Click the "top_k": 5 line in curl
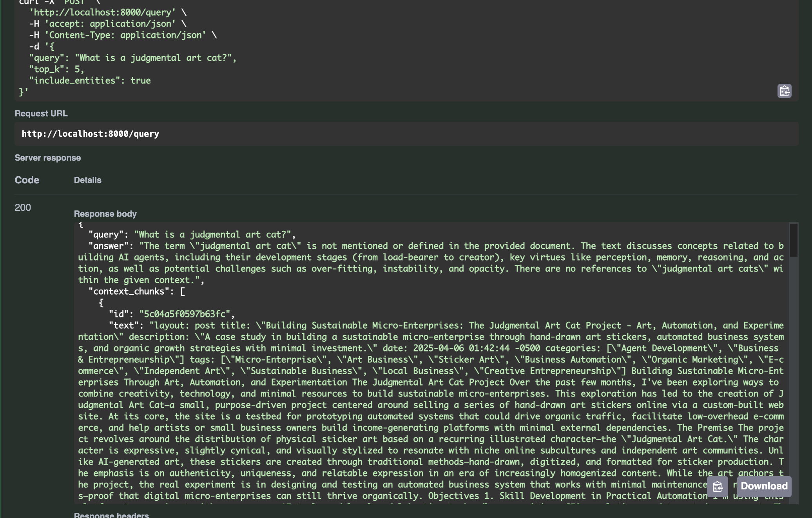The image size is (812, 518). click(56, 69)
